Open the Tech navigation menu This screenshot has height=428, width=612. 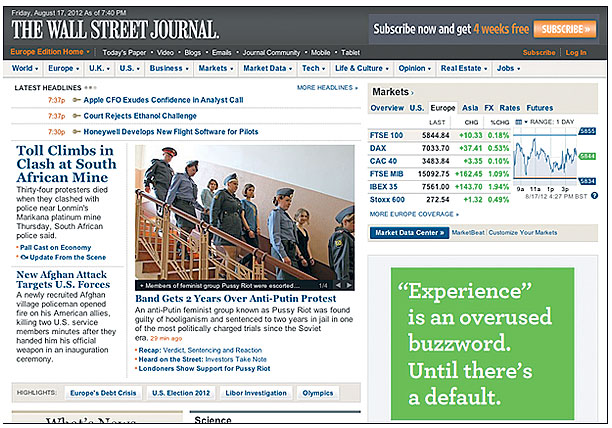point(312,68)
